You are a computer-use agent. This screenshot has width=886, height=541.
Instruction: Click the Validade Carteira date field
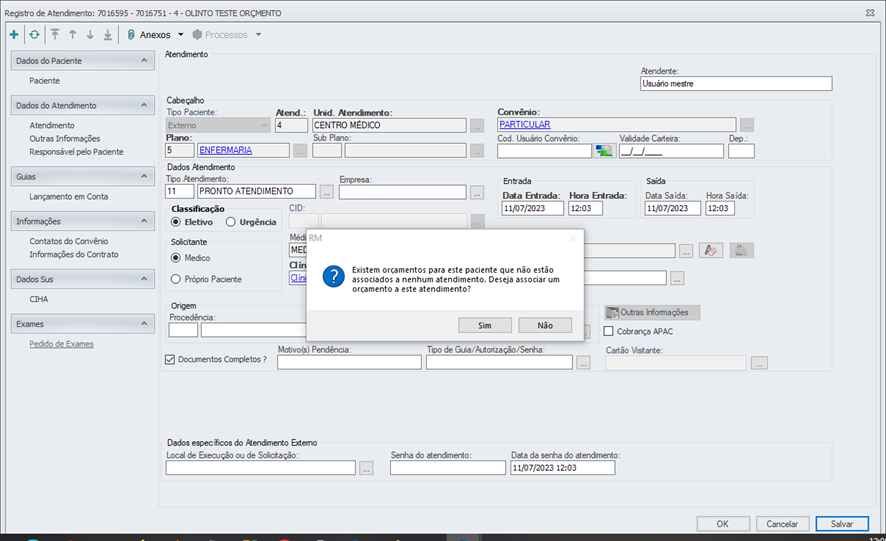[x=671, y=151]
